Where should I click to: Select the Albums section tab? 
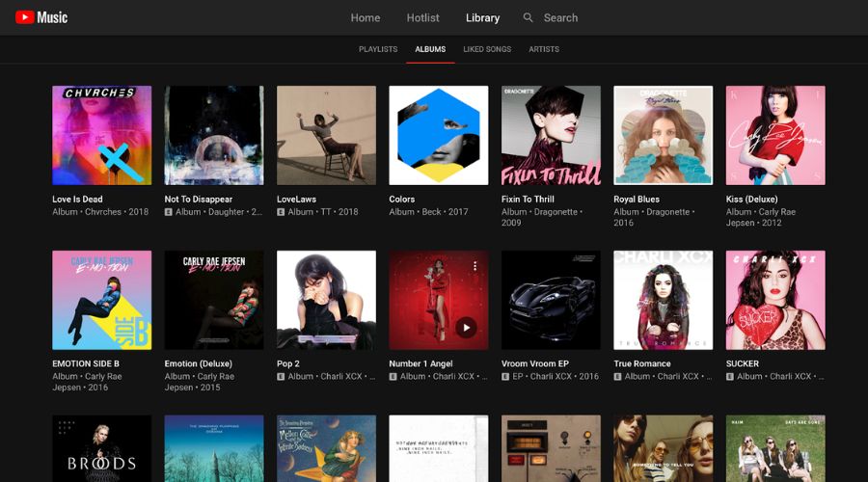430,49
